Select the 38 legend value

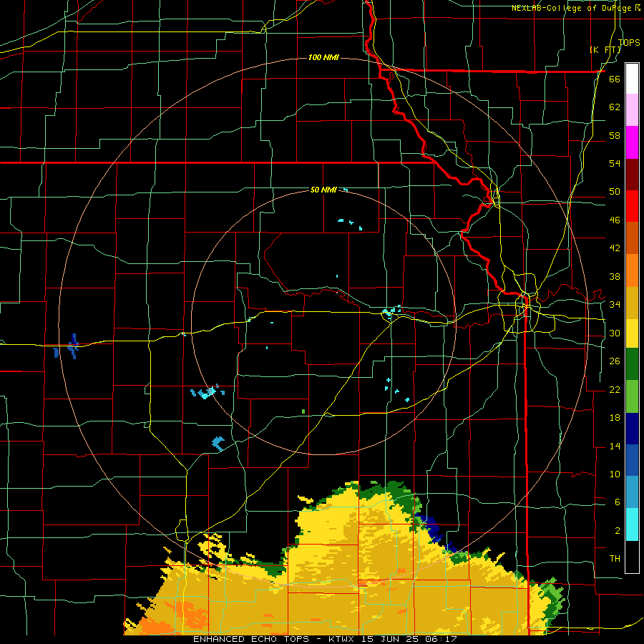pos(615,276)
